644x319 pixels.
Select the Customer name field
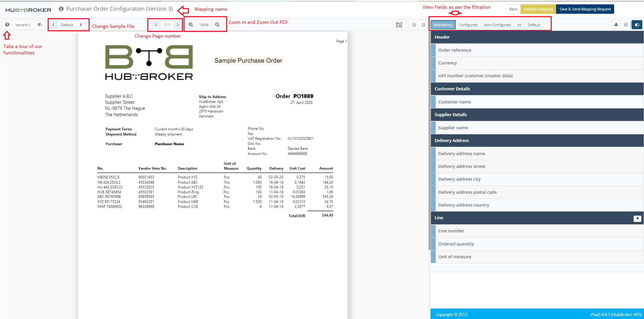[537, 102]
